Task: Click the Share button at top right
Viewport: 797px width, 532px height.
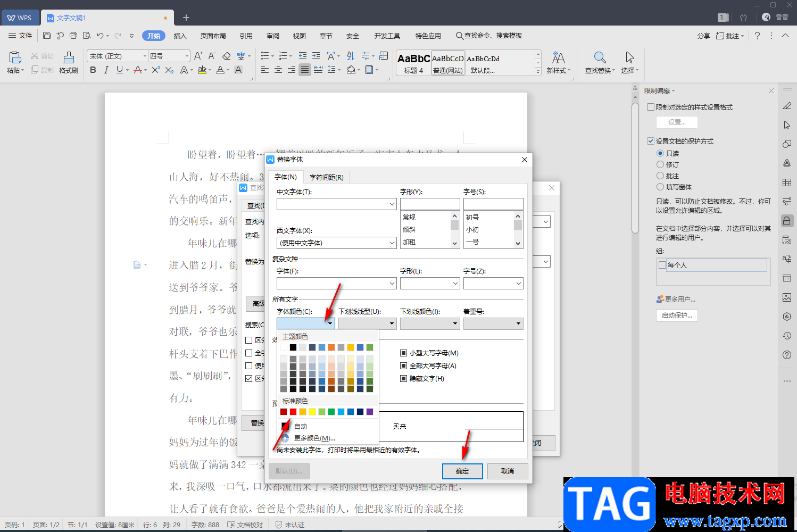Action: (704, 36)
